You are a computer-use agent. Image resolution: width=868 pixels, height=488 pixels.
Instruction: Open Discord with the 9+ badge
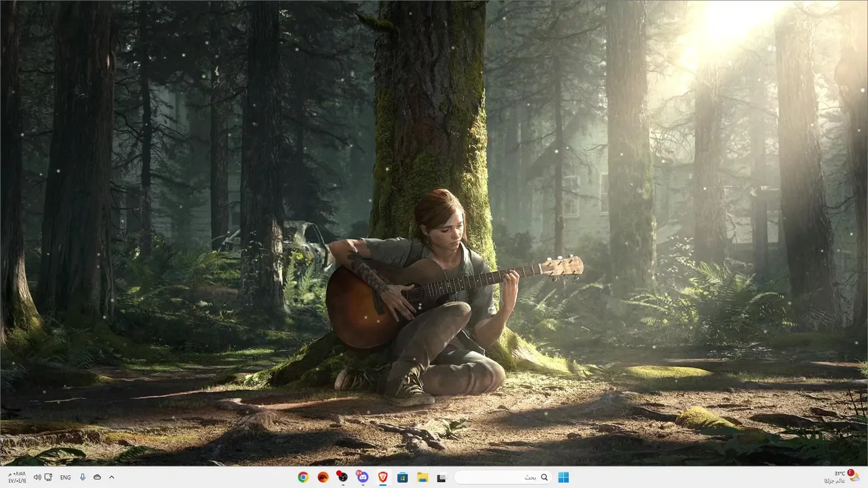363,477
